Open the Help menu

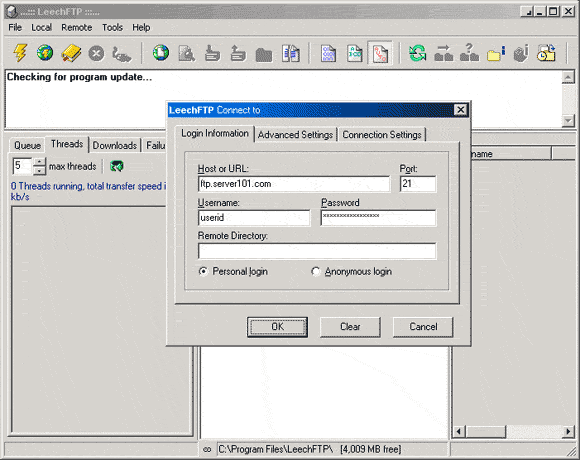coord(141,28)
